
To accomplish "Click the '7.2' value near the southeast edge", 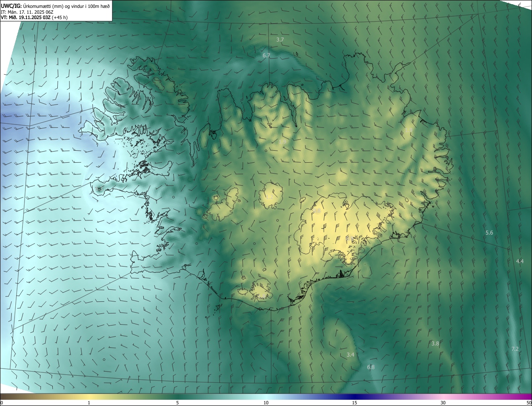I will [515, 349].
